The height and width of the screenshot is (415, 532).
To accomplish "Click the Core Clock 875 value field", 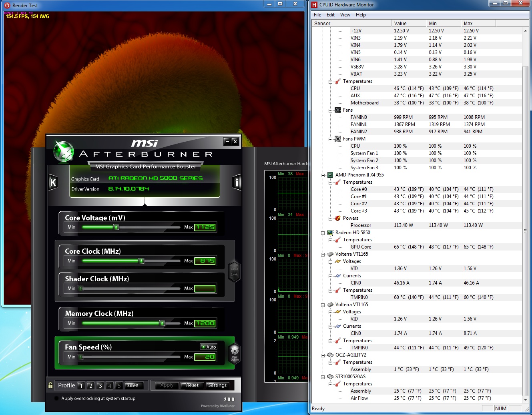I will coord(205,261).
